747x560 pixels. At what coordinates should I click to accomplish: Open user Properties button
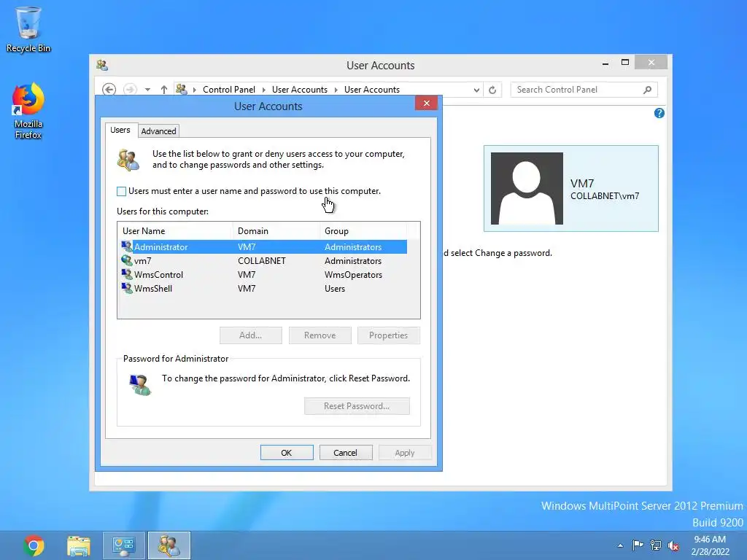(388, 335)
